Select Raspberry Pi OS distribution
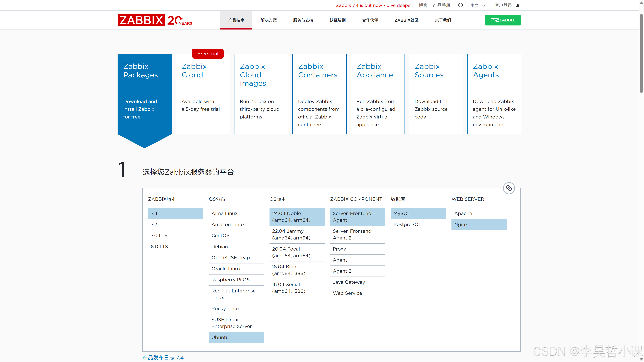644x362 pixels. [236, 280]
